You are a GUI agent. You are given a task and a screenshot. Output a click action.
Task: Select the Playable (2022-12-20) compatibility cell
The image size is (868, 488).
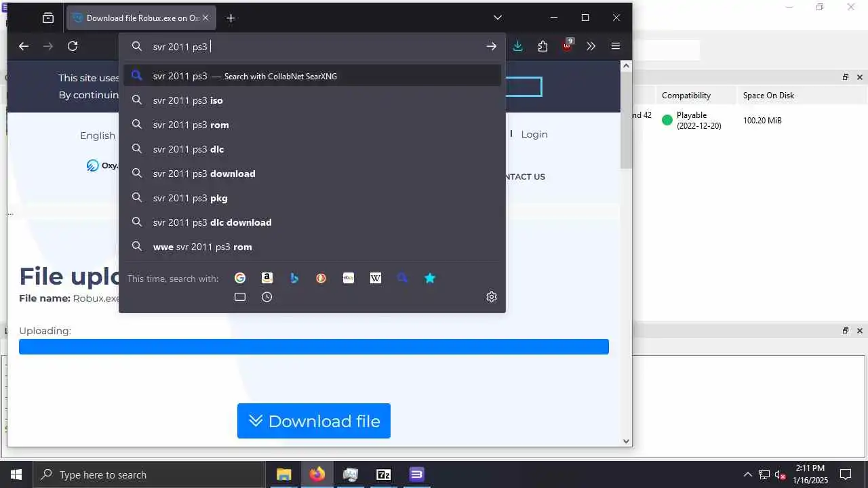point(696,121)
